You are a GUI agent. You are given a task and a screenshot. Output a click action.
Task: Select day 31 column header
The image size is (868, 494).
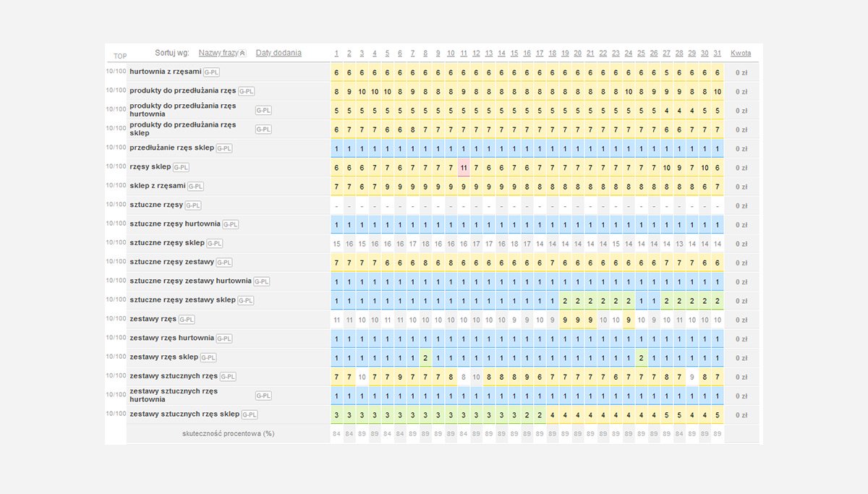[717, 54]
